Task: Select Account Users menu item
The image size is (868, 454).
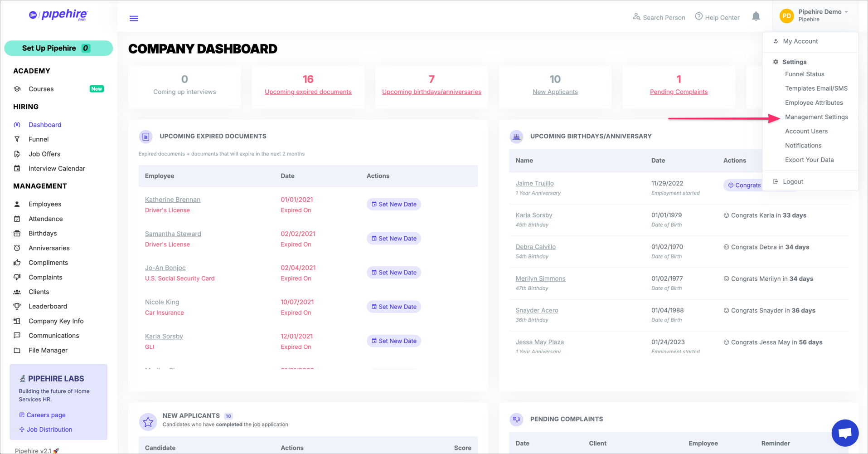Action: (x=806, y=131)
